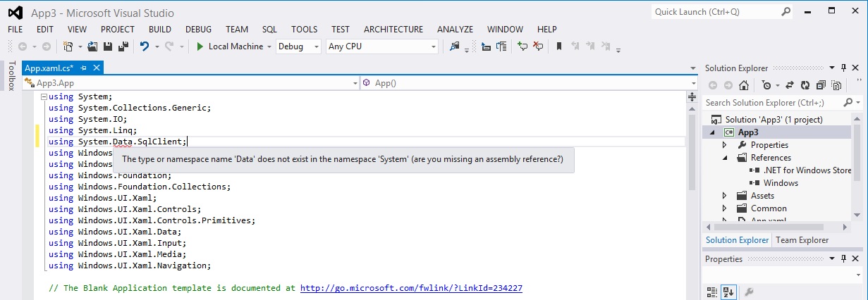Toggle pin on App.xaml.cs tab
Image resolution: width=868 pixels, height=300 pixels.
[x=83, y=68]
